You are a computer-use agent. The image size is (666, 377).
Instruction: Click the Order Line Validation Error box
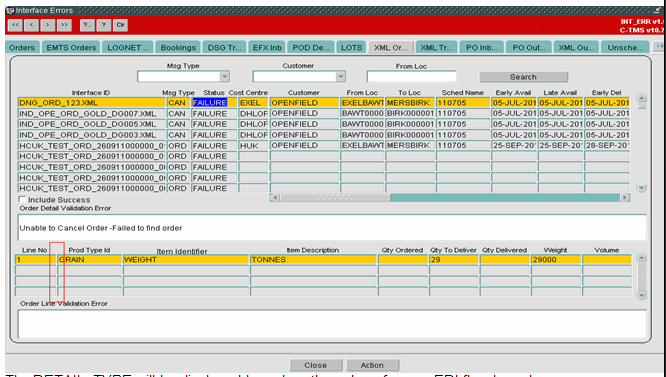(x=332, y=324)
